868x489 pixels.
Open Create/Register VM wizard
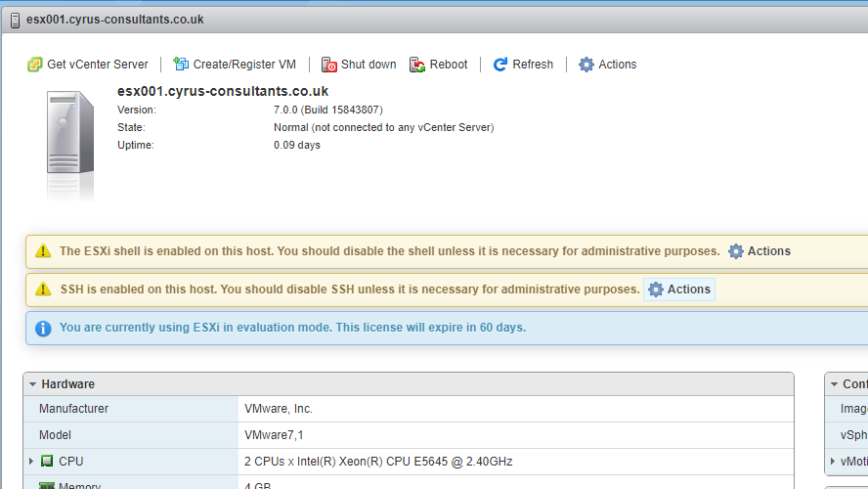point(235,65)
